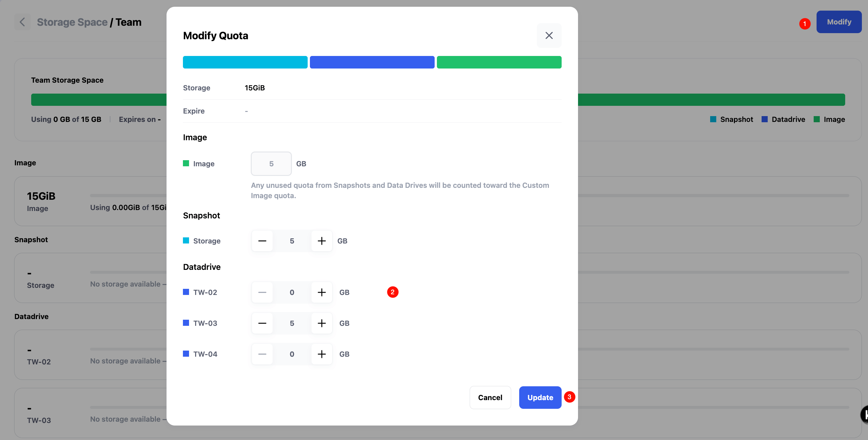Screen dimensions: 868x440
Task: Increase TW-03 datadrive quota with plus
Action: pyautogui.click(x=321, y=323)
